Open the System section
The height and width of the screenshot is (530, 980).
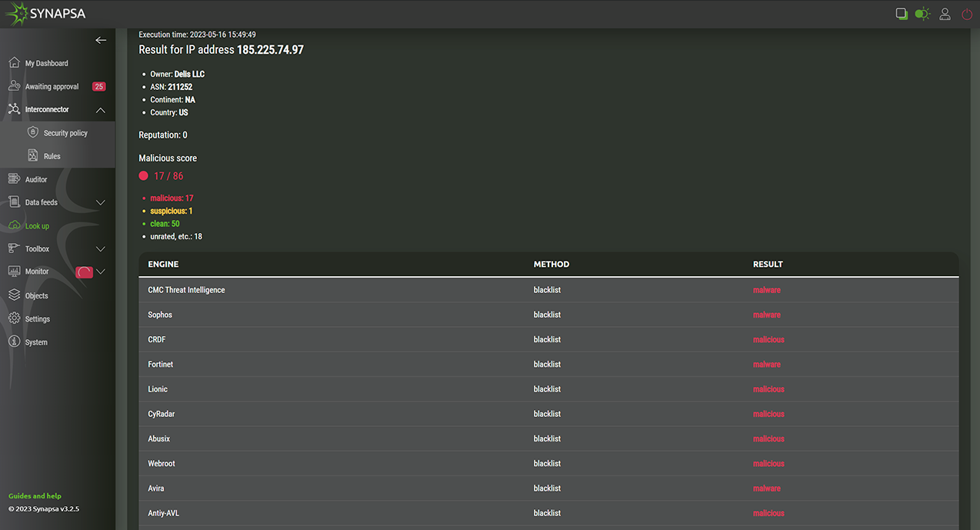coord(36,342)
